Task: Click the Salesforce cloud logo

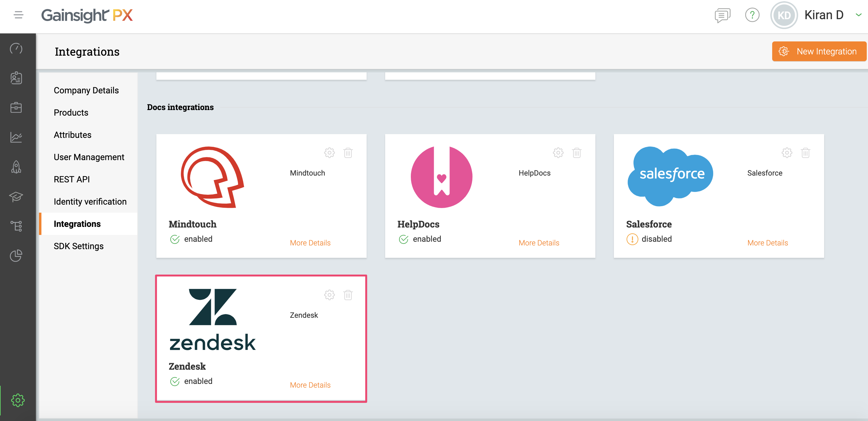Action: [x=670, y=176]
